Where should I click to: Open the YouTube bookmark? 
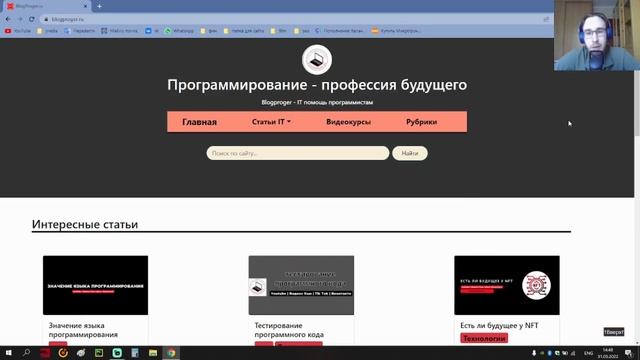point(18,31)
